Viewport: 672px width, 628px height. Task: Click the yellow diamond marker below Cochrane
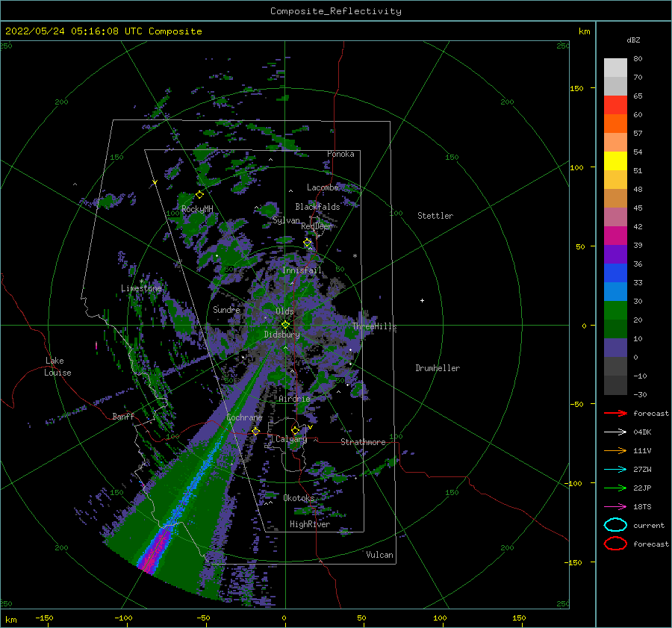(256, 431)
